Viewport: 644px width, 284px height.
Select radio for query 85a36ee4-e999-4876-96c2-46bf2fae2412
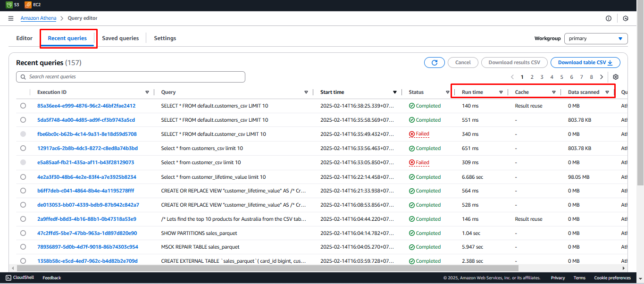(23, 106)
